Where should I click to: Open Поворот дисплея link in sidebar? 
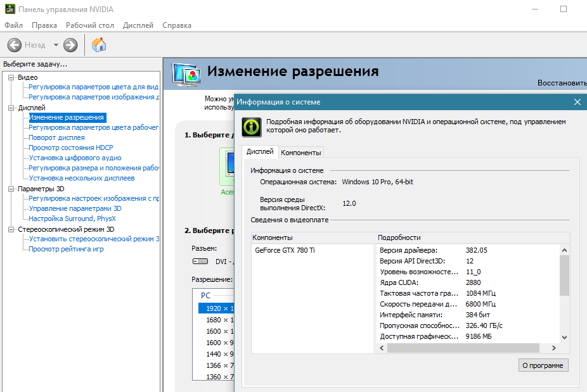[56, 137]
